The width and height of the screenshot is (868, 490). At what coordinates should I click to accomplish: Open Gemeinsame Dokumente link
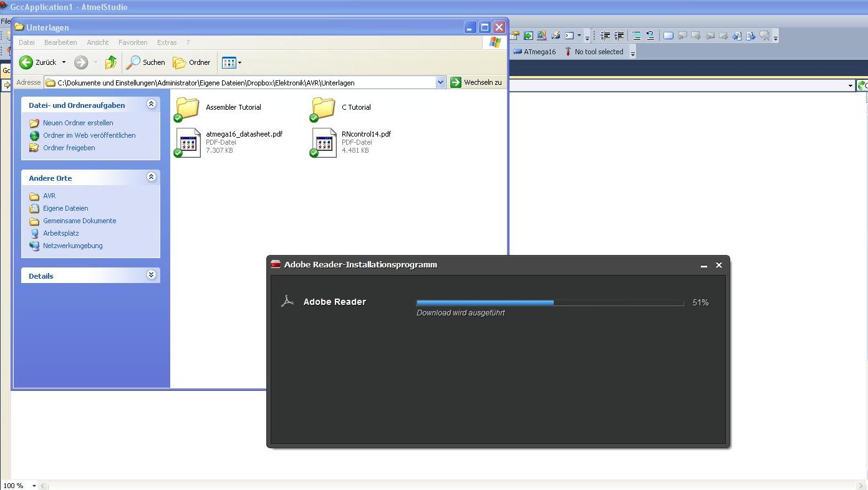[x=80, y=221]
